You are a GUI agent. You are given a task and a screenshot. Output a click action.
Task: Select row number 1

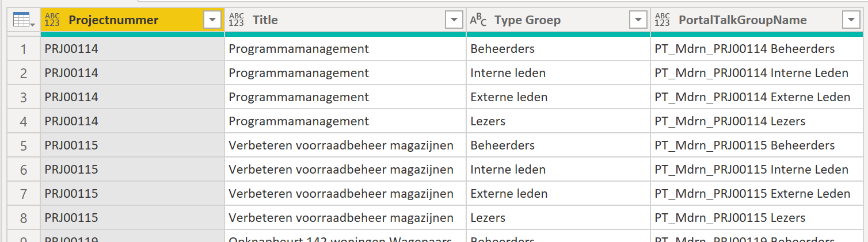click(24, 49)
